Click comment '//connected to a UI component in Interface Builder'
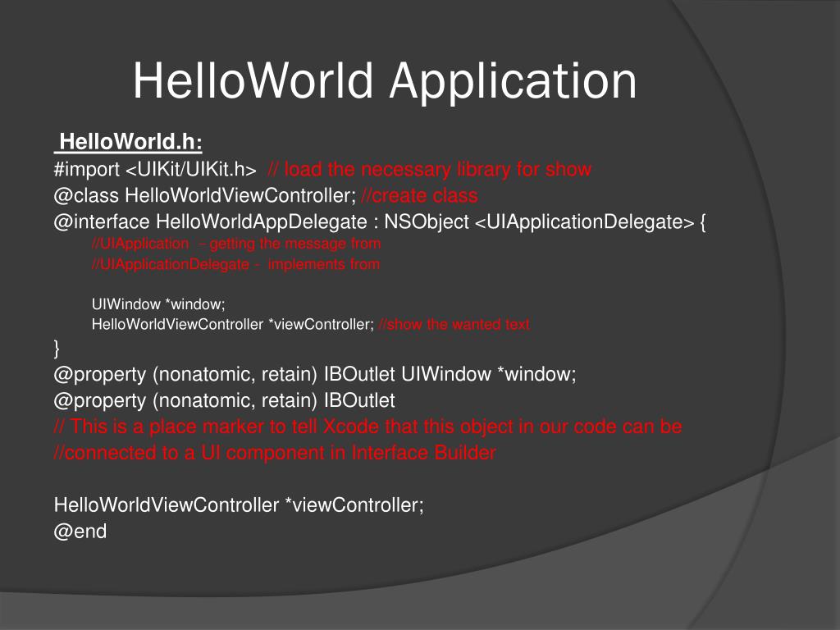Screen dimensions: 840x630 [275, 453]
